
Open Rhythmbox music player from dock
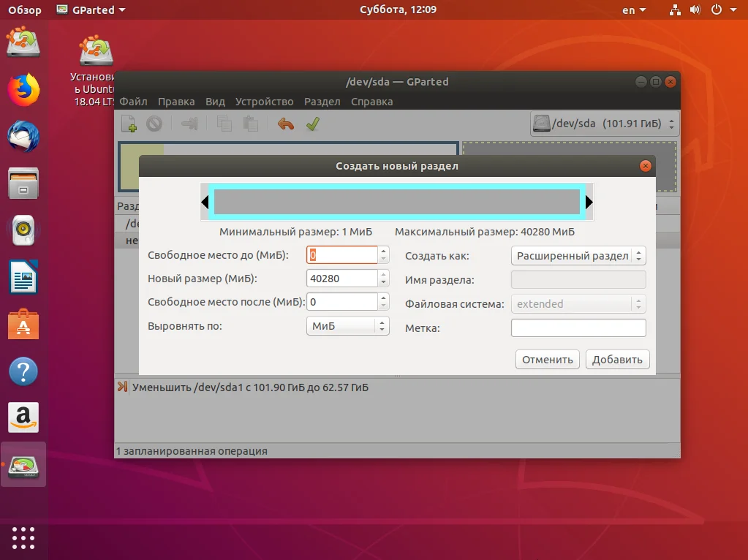(x=23, y=230)
